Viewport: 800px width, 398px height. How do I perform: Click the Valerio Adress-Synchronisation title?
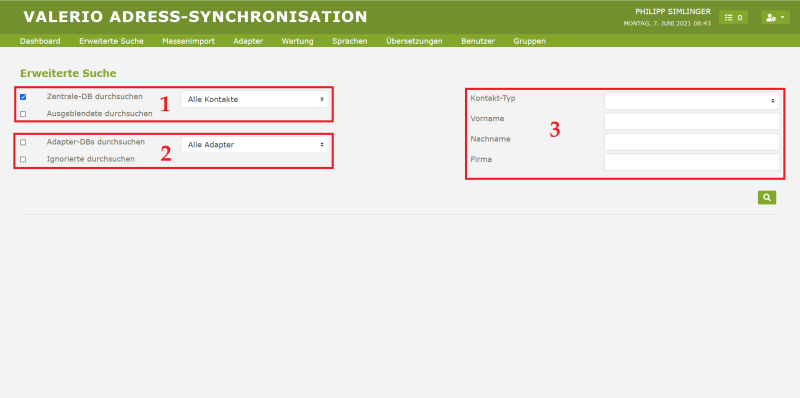click(x=195, y=17)
